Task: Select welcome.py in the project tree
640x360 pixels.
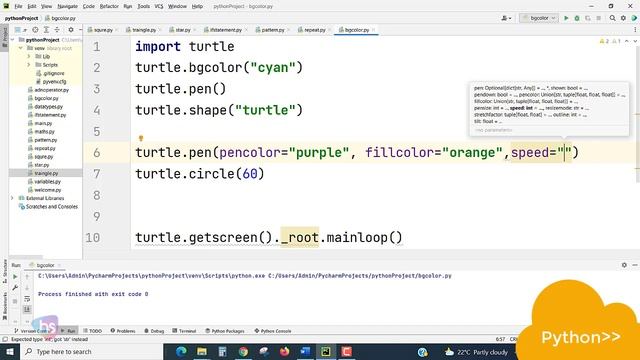Action: 47,190
